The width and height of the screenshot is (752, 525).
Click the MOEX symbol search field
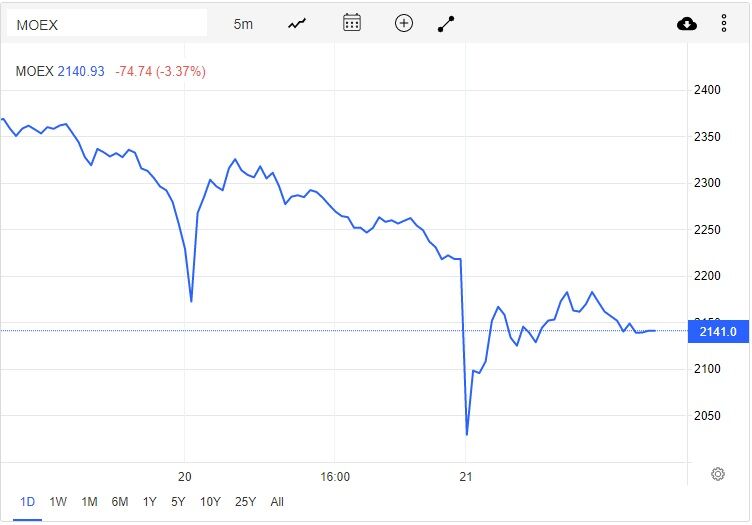107,23
